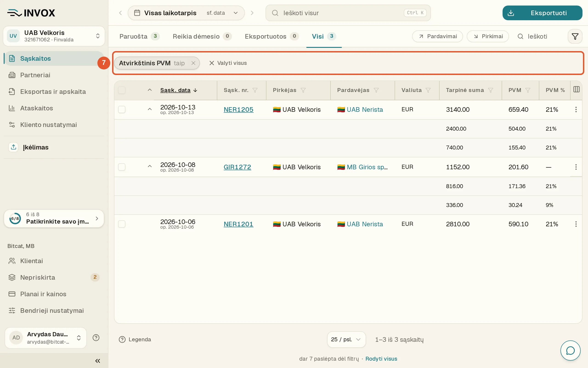Collapse line items of NER1205 row
Screen dimensions: 588x368
click(x=150, y=109)
